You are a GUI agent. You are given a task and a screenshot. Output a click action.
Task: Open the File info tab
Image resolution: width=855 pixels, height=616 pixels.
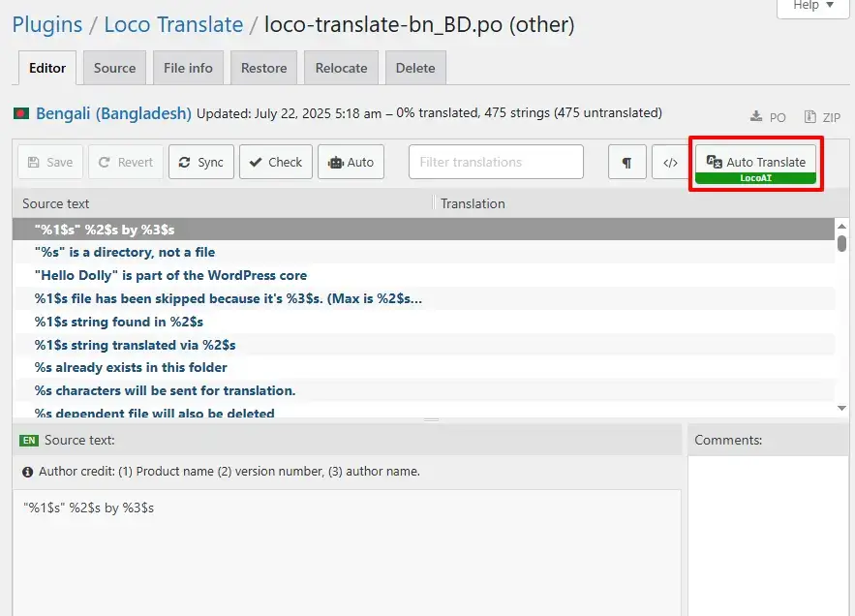tap(188, 68)
